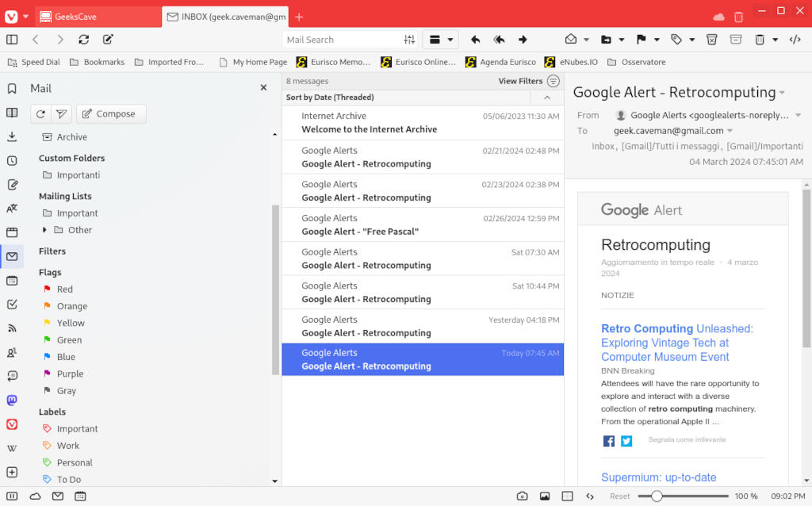Viewport: 812px width, 506px height.
Task: Open Speed Dial bookmark folder
Action: pyautogui.click(x=34, y=62)
